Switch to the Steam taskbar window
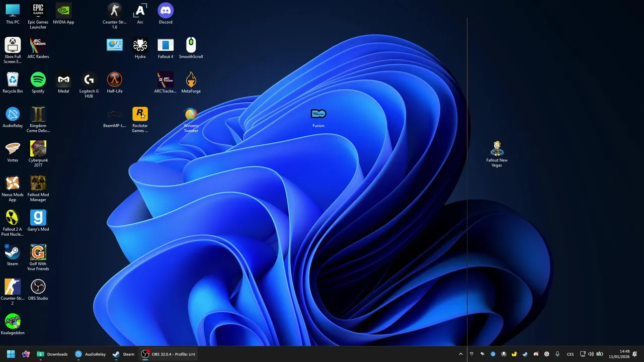The image size is (644, 362). (x=123, y=354)
